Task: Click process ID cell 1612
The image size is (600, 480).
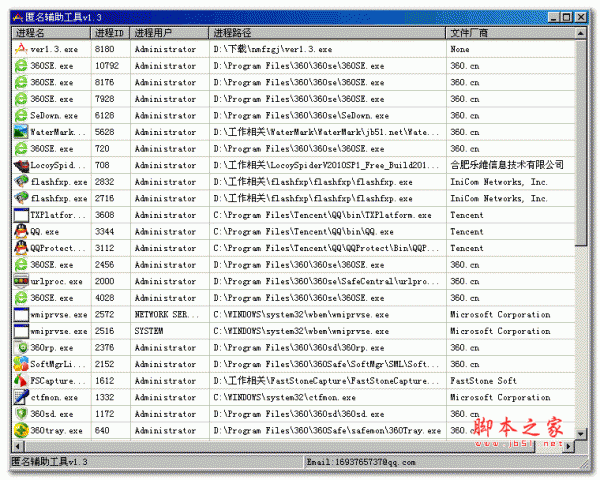Action: tap(104, 381)
